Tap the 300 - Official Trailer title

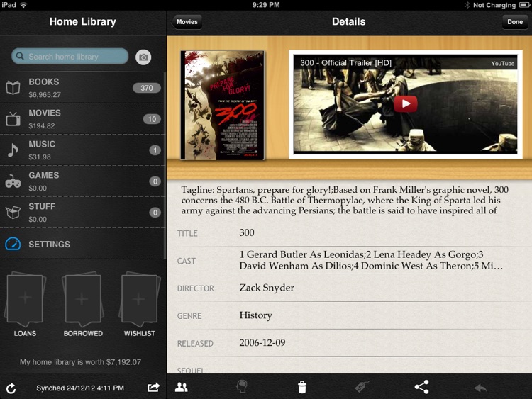tap(345, 62)
